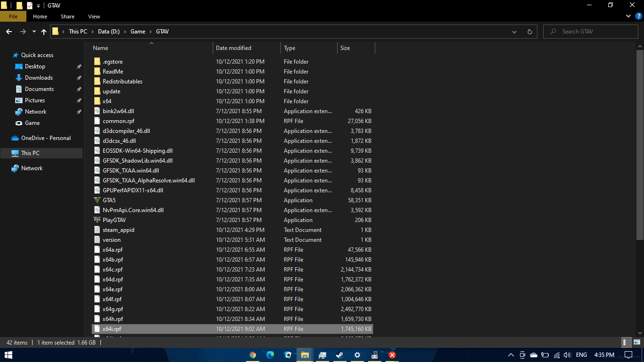Open Microsoft Edge from the taskbar
The width and height of the screenshot is (644, 362).
[x=270, y=355]
